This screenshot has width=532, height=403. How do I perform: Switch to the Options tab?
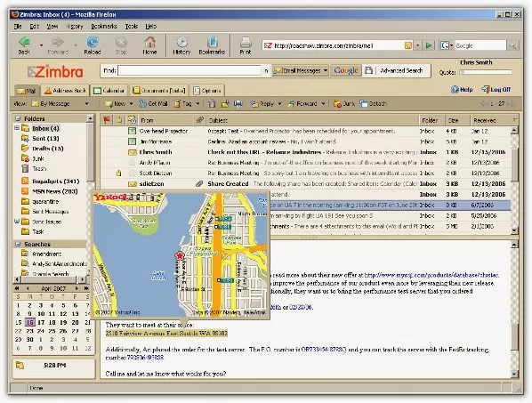click(207, 91)
